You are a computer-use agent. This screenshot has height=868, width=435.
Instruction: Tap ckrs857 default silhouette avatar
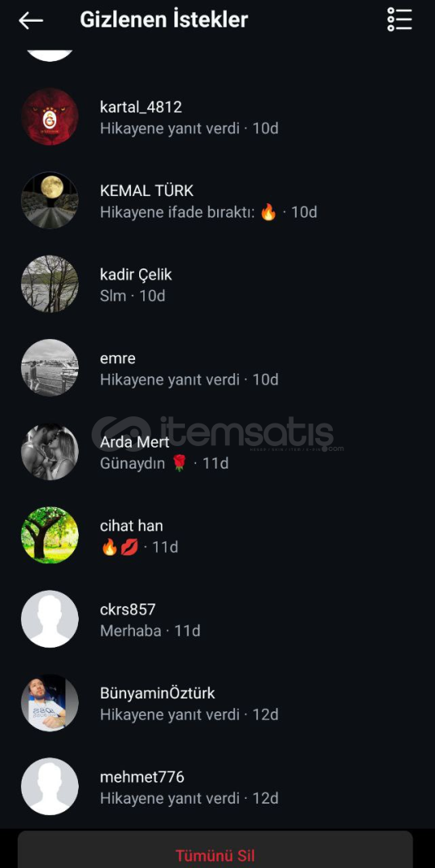(x=50, y=619)
